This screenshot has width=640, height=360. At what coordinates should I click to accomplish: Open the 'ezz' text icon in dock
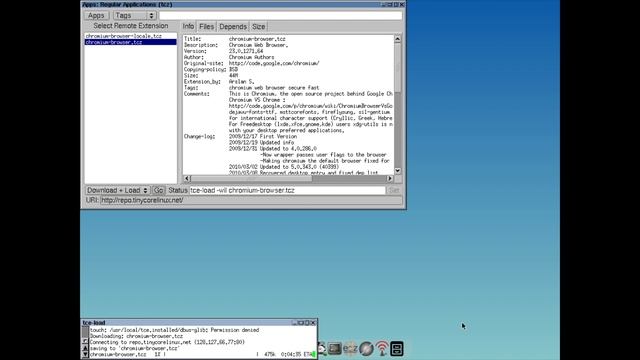(350, 349)
